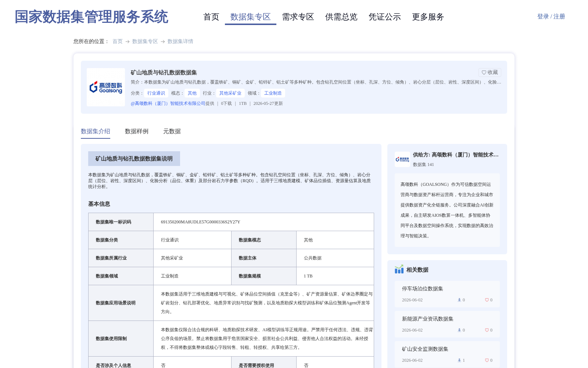588x368 pixels.
Task: Click download icon on 停车场泊位数据集 card
Action: [459, 300]
